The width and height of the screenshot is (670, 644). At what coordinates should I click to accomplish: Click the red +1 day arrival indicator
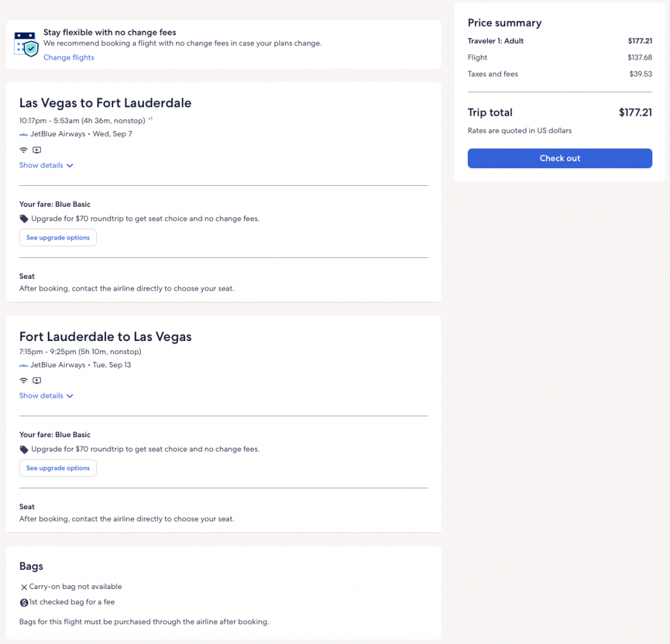point(150,118)
